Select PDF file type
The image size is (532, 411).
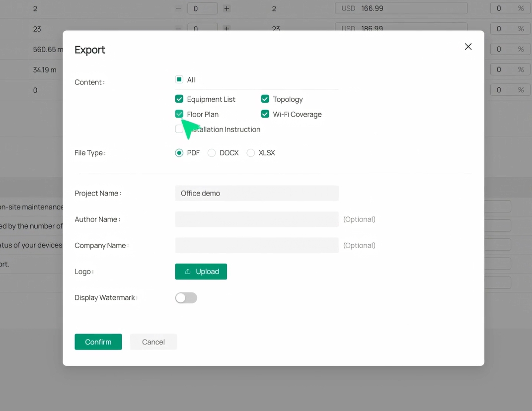pos(179,153)
